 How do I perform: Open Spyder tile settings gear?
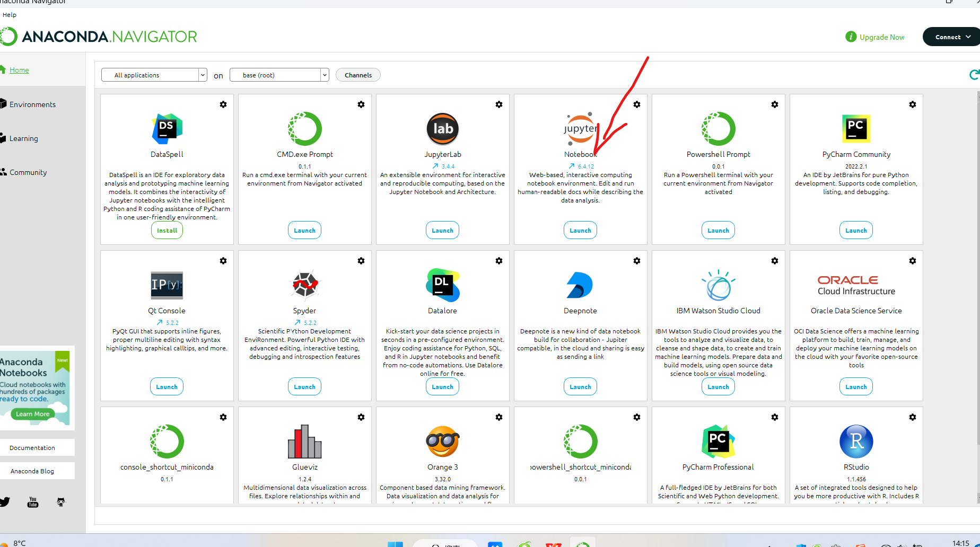(x=361, y=261)
